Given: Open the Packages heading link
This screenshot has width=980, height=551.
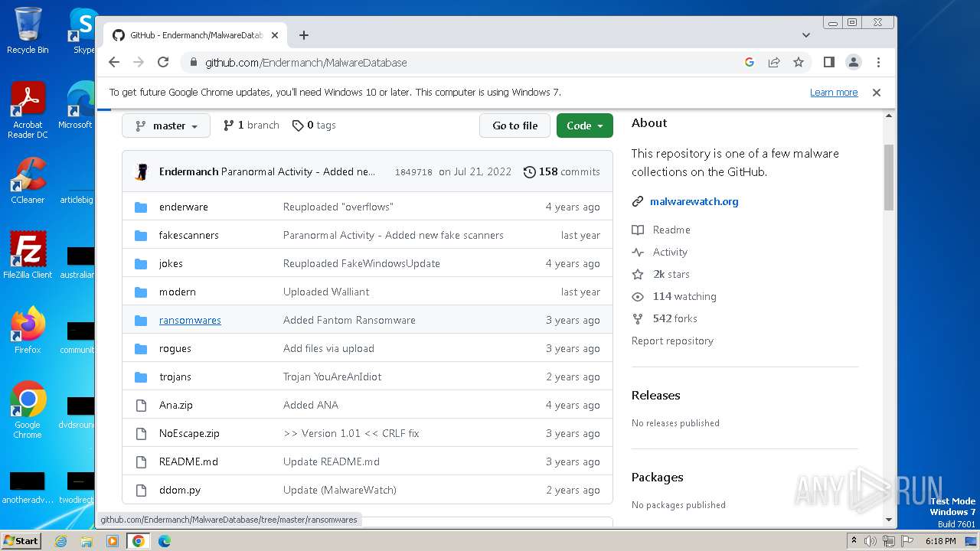Looking at the screenshot, I should tap(657, 478).
